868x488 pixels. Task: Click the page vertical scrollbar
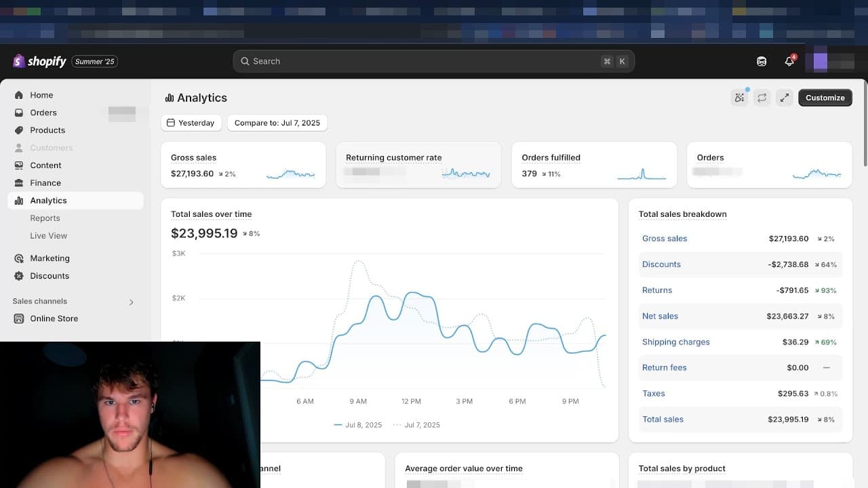[x=865, y=123]
